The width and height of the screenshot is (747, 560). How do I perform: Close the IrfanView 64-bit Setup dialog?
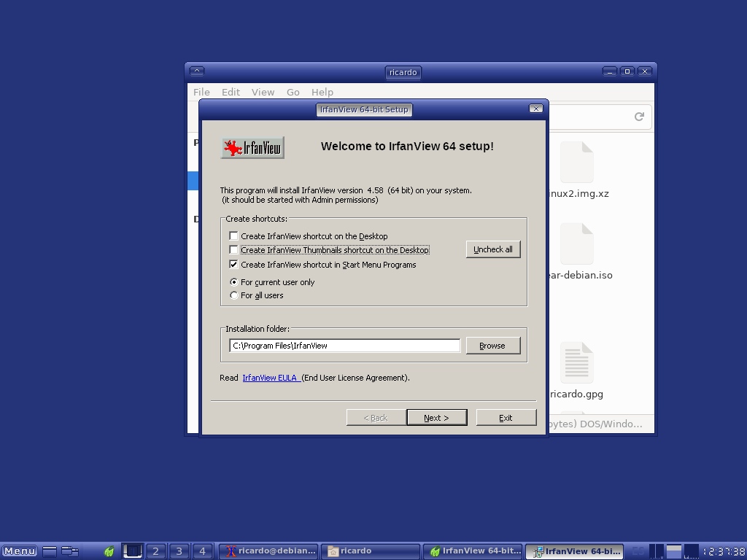tap(536, 109)
